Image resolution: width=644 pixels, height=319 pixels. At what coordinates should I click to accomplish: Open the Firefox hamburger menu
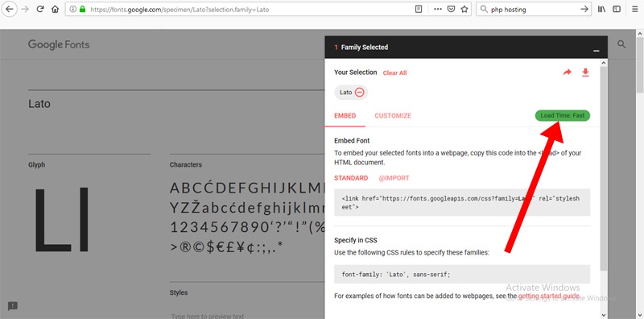coord(635,9)
